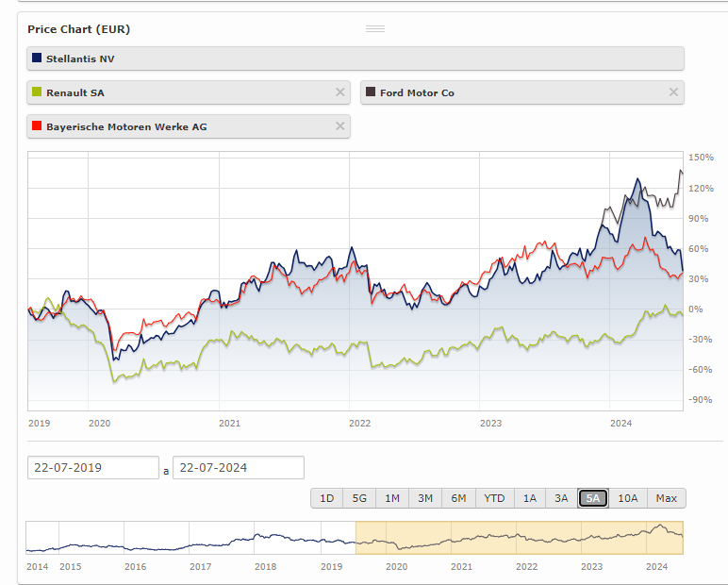Remove Bayerische Motoren Werke AG series

click(340, 126)
